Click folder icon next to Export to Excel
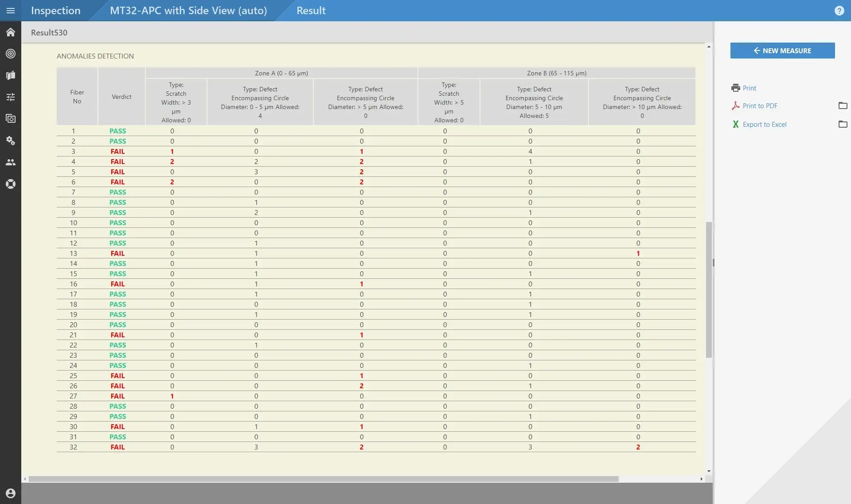The image size is (851, 504). pyautogui.click(x=843, y=124)
